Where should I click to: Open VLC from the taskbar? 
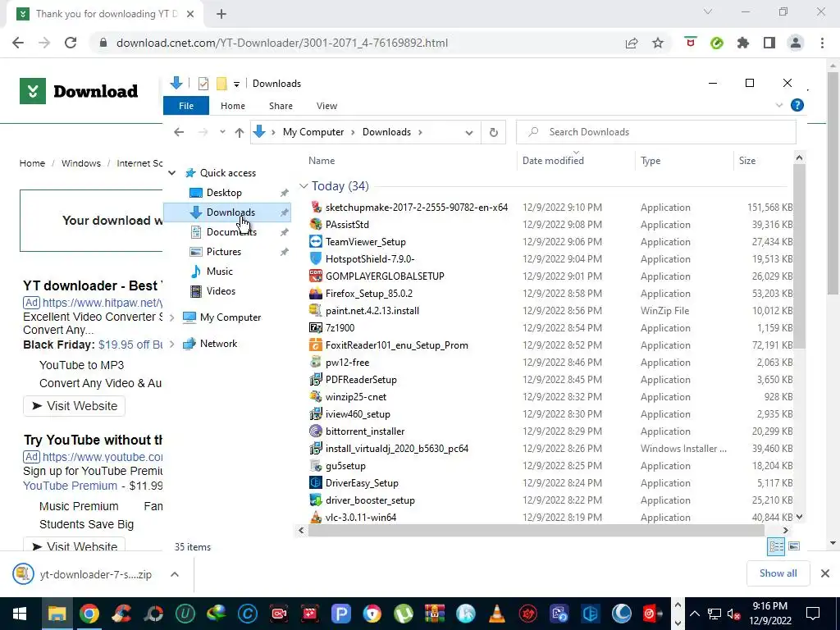(497, 614)
